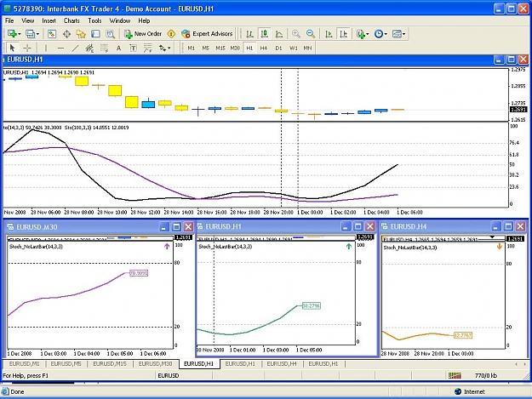Select the Crosshair tool
Viewport: 532px width, 399px height.
27,48
